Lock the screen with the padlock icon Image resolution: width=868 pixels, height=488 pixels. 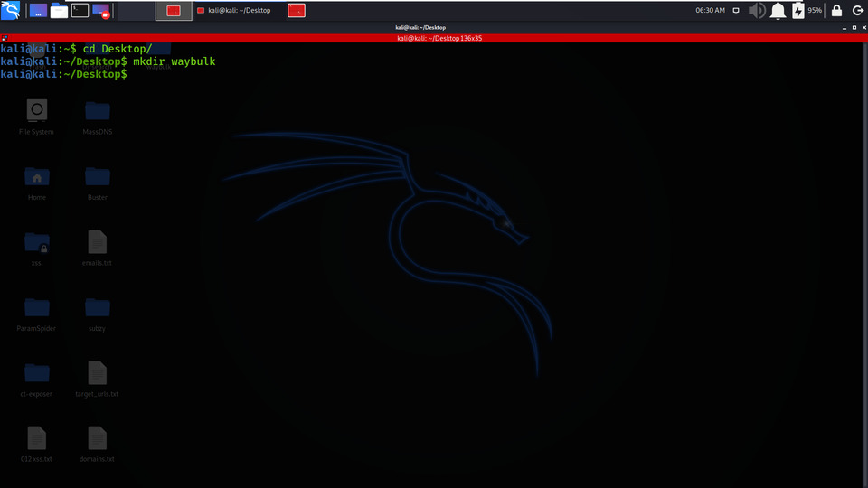836,11
